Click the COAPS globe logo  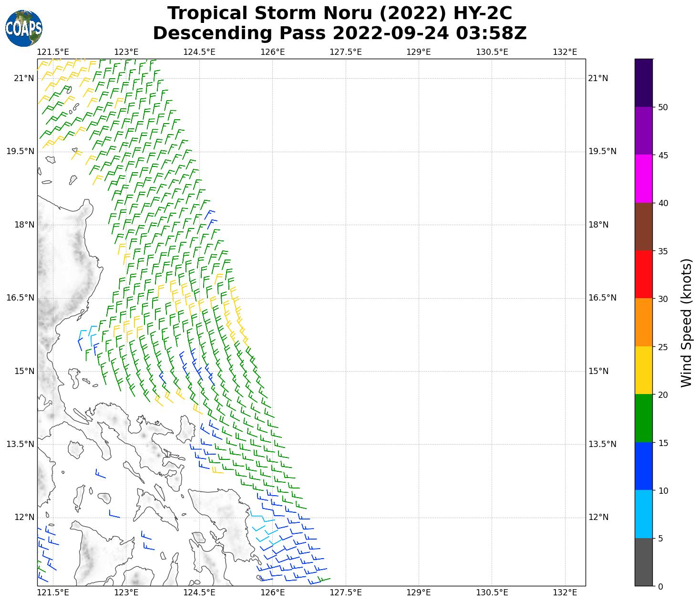(x=24, y=28)
